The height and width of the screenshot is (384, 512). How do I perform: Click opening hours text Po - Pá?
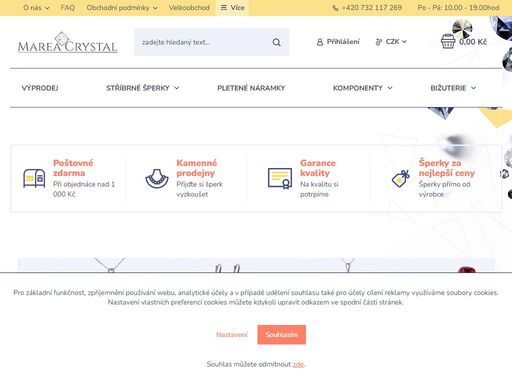458,8
